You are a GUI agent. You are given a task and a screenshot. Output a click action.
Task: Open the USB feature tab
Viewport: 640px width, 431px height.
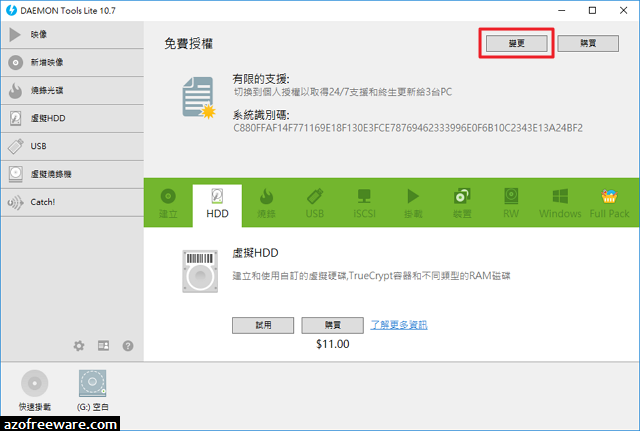(315, 204)
